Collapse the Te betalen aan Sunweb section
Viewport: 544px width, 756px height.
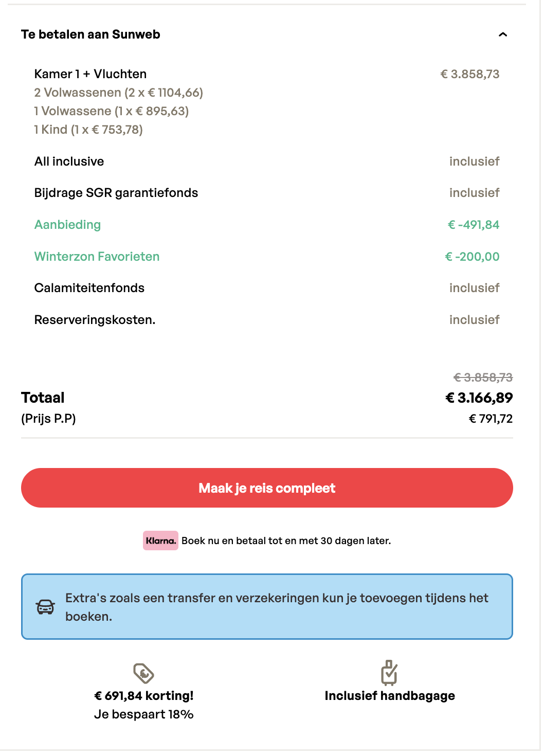[x=503, y=34]
